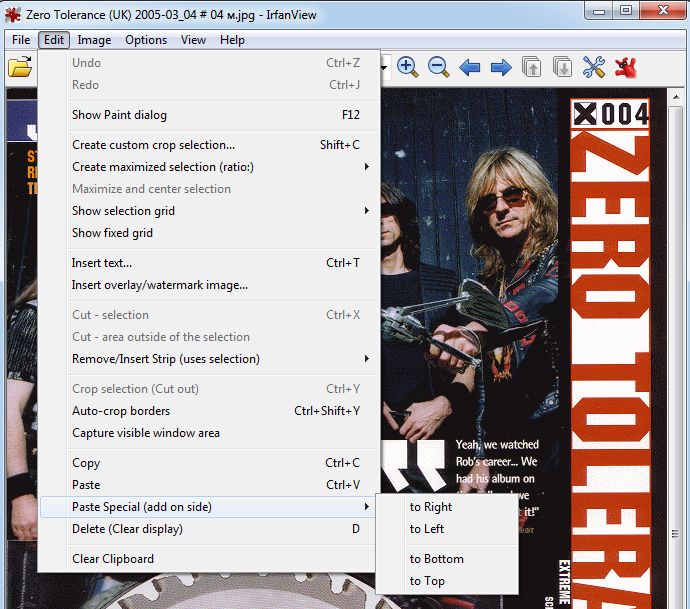Open the Help menu
690x609 pixels.
(232, 40)
